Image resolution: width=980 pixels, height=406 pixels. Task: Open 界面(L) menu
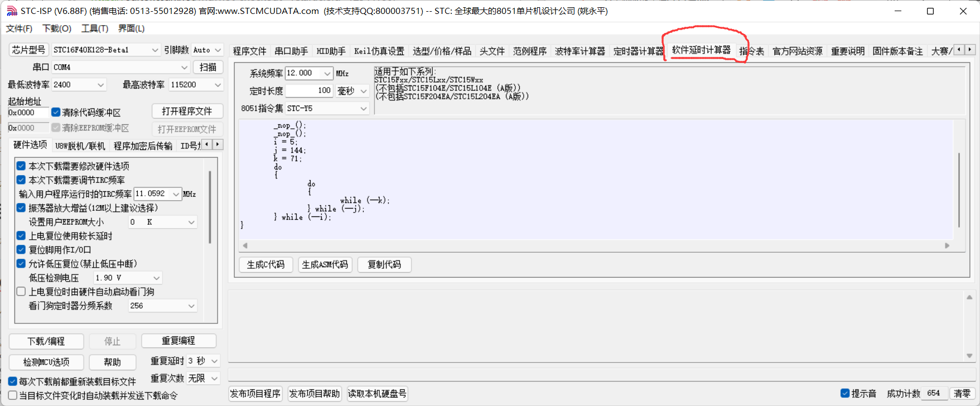point(131,28)
